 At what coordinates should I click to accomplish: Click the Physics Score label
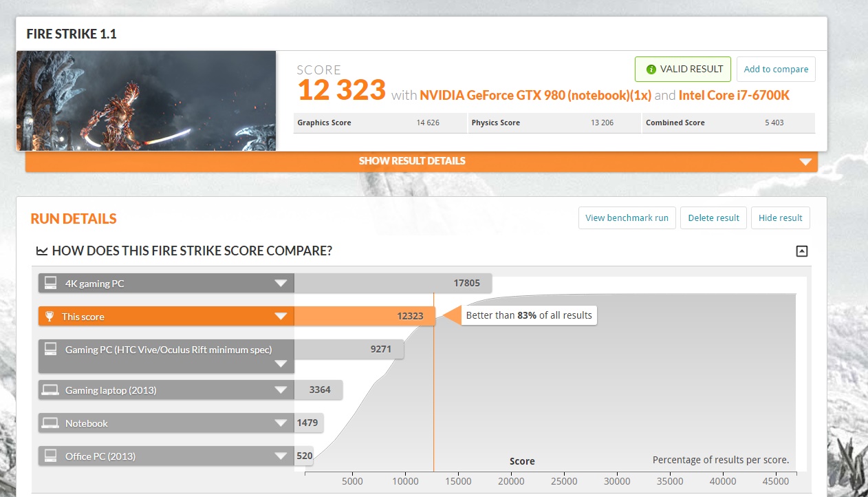coord(496,123)
